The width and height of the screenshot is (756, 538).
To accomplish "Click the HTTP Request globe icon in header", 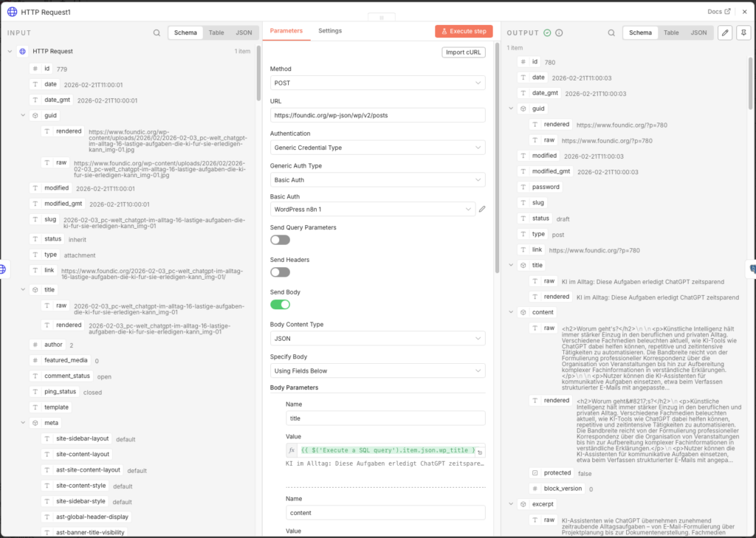I will coord(12,11).
